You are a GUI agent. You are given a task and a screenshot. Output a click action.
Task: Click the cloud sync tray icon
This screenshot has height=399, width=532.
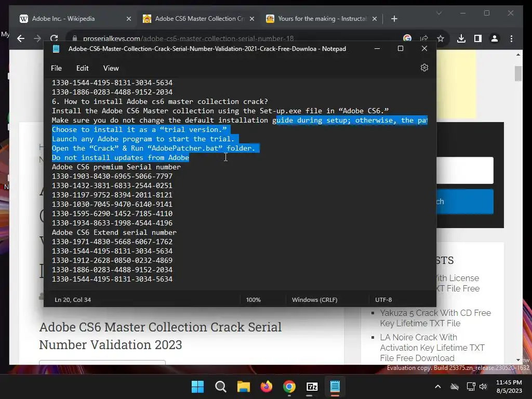tap(454, 387)
